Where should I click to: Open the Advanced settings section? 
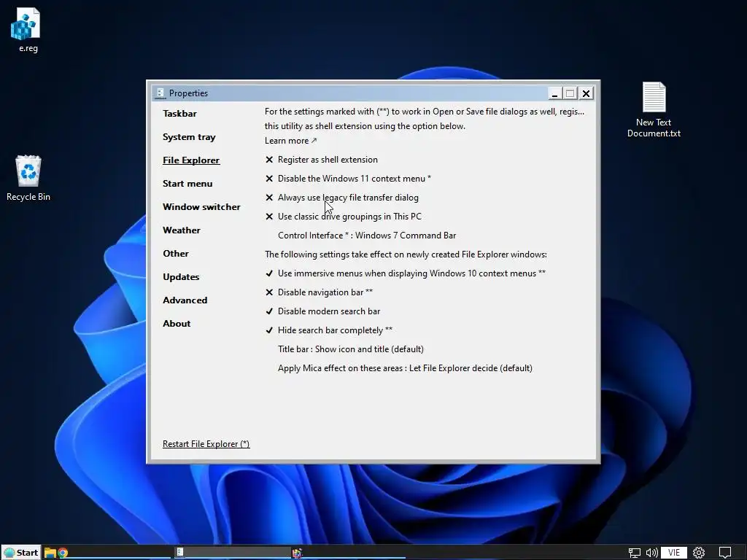click(x=185, y=300)
